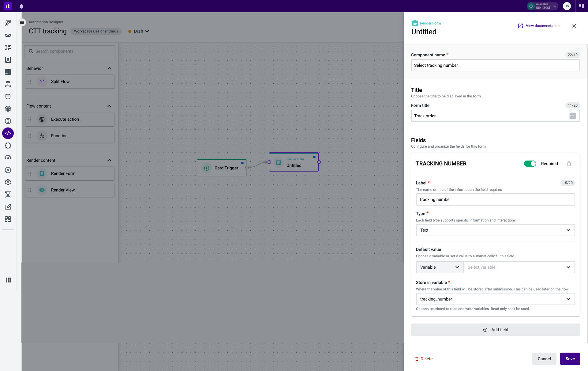Click the Save button
The image size is (588, 371).
[x=570, y=359]
